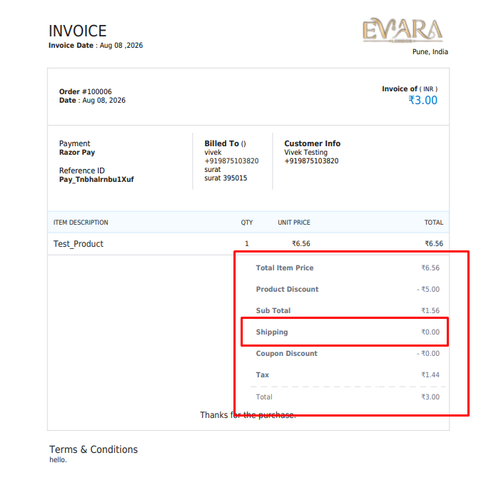Click the Customer Info heading
The height and width of the screenshot is (500, 499).
(312, 143)
